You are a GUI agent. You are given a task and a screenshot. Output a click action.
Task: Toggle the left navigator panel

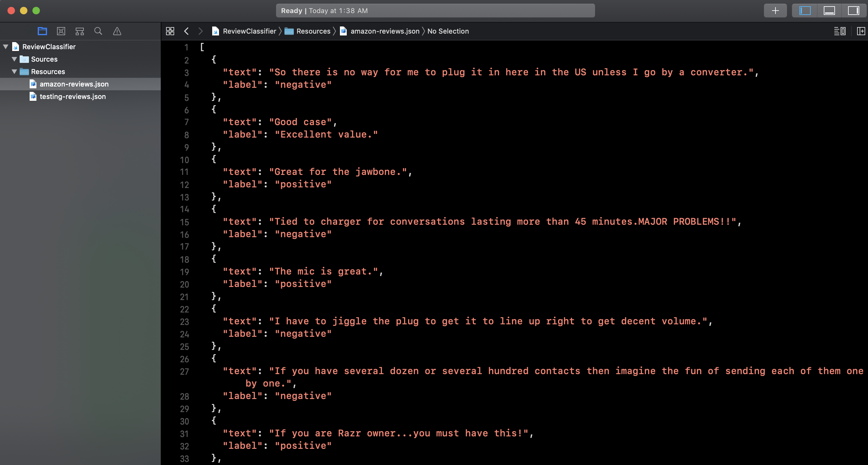(805, 11)
